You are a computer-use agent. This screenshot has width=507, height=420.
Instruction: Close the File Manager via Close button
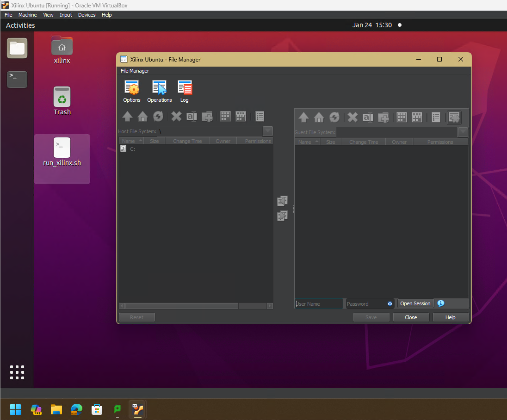point(411,317)
